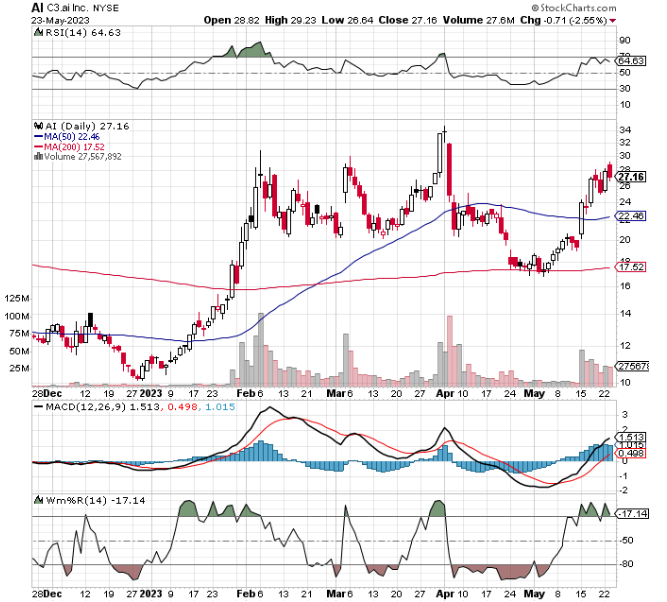Click the Close 27.16 header value
The image size is (667, 602).
click(408, 20)
